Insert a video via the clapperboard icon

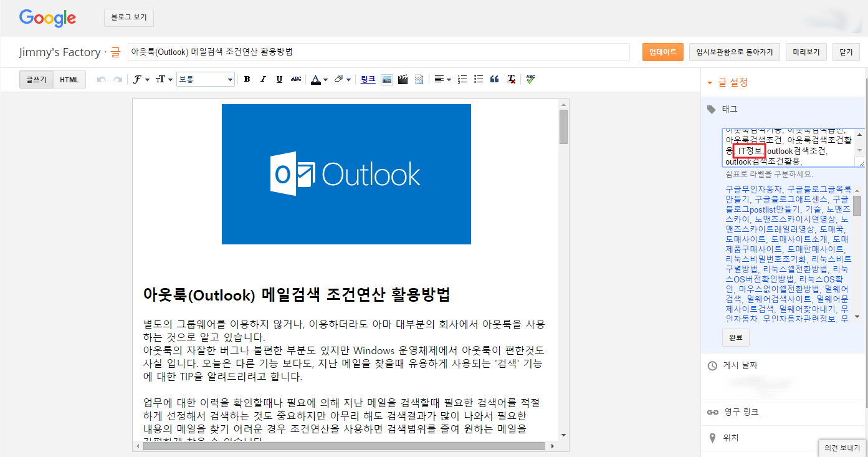coord(403,79)
